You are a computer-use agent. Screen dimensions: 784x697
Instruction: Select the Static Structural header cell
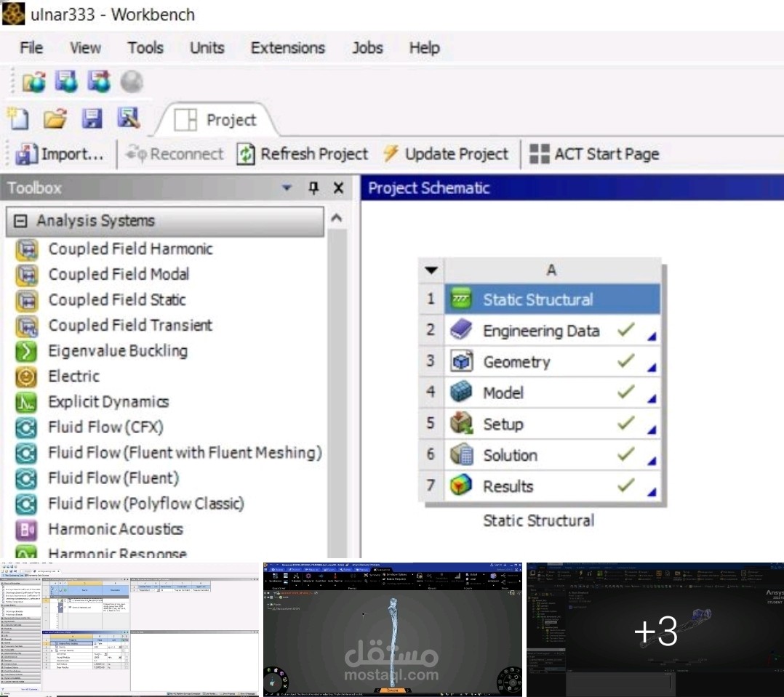point(552,299)
